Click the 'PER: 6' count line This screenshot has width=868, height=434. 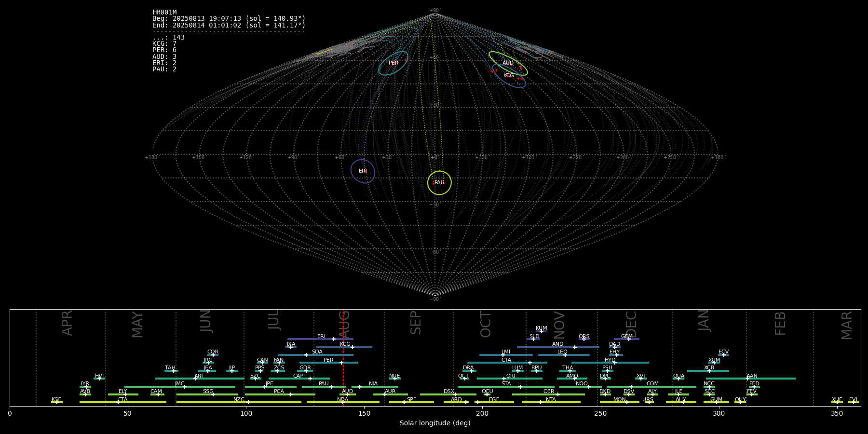(x=164, y=50)
